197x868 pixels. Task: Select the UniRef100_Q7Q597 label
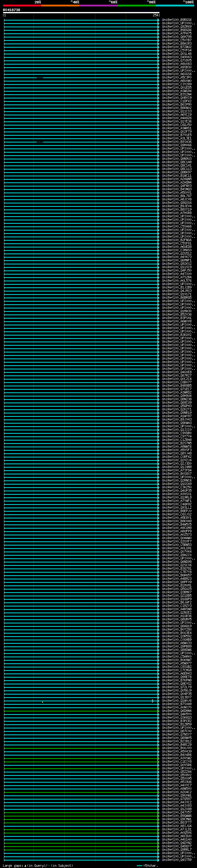(x=176, y=799)
